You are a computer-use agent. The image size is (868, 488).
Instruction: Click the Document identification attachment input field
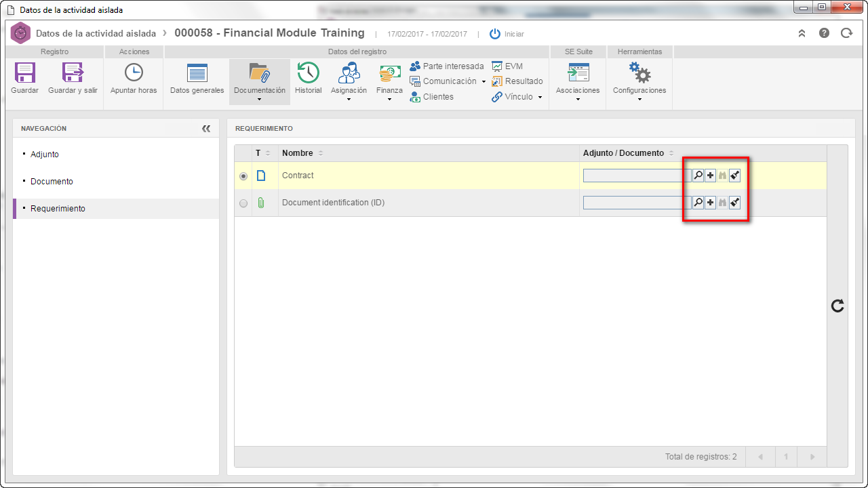point(637,203)
